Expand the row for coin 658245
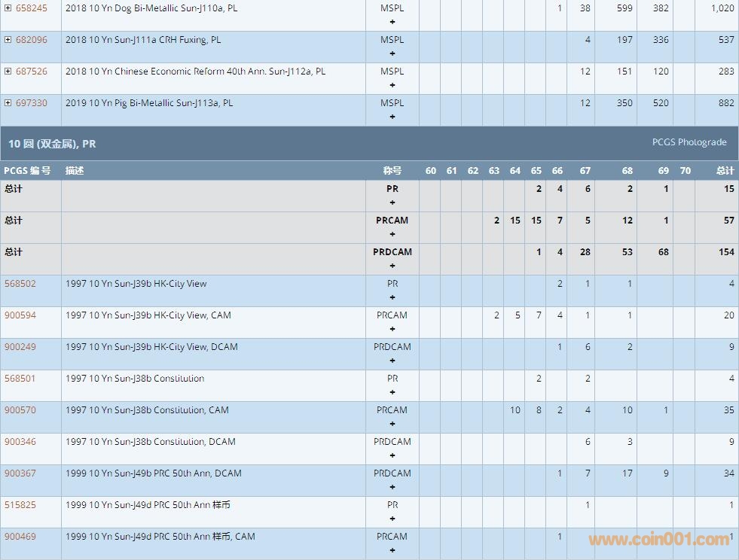The image size is (739, 560). [8, 8]
